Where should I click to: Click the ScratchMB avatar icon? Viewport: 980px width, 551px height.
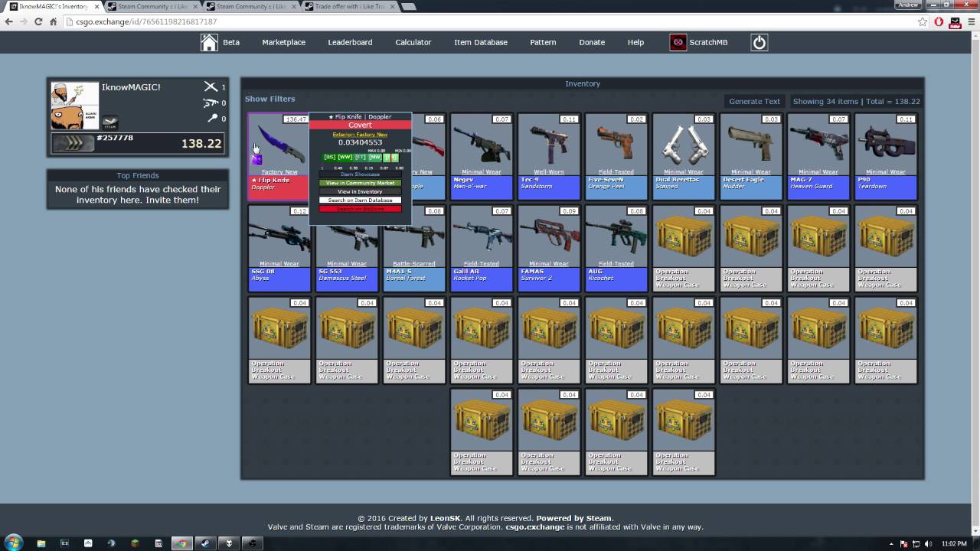(678, 42)
